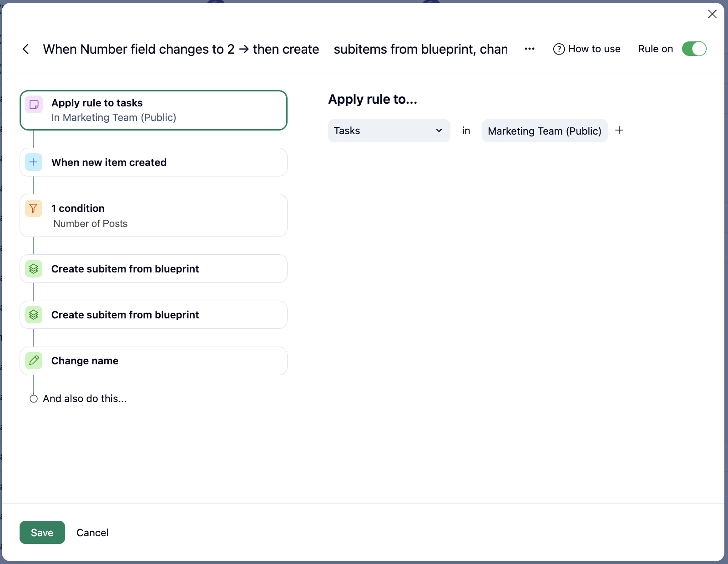Add another project with the plus icon
This screenshot has width=728, height=564.
click(619, 131)
